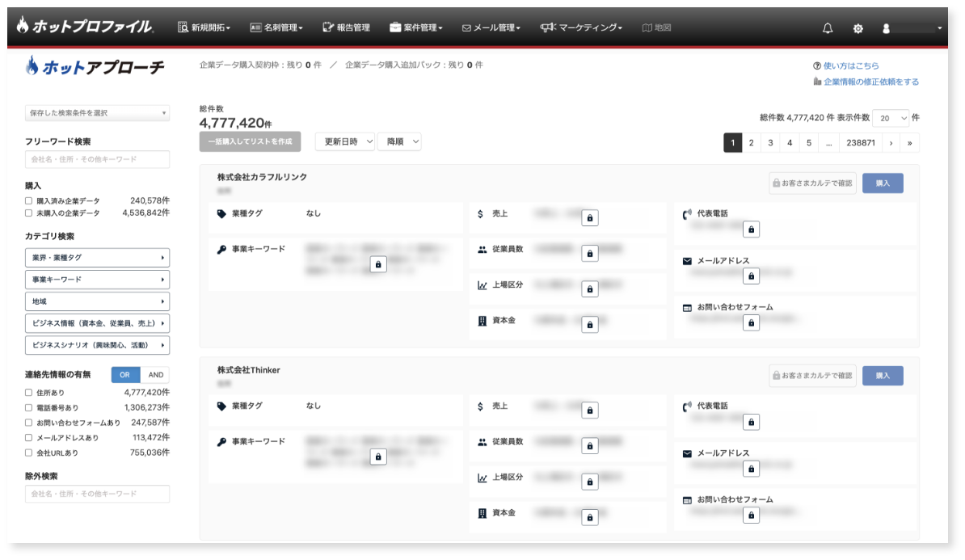
Task: Tick 会社URLあり checkbox
Action: click(28, 453)
